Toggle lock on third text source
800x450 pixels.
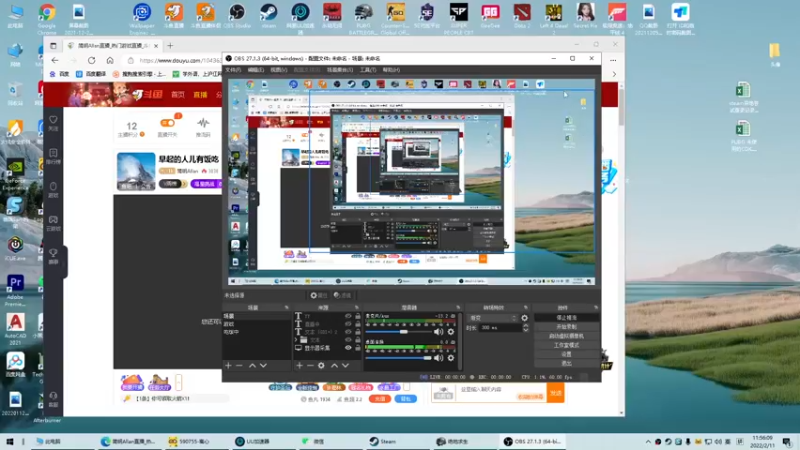[x=358, y=332]
